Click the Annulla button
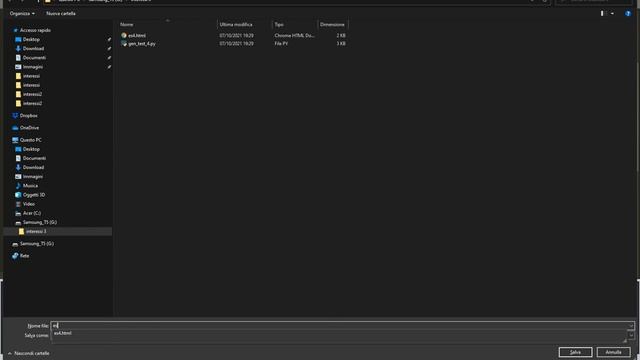 pos(613,352)
